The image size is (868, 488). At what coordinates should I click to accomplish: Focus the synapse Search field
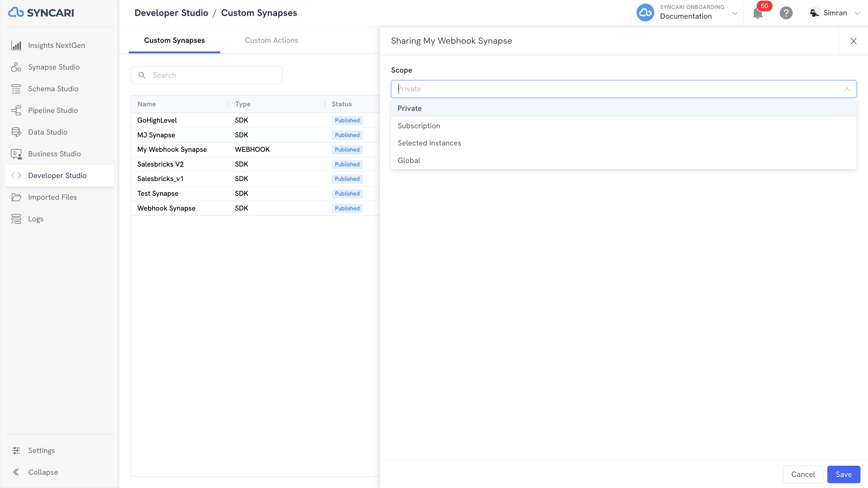pyautogui.click(x=206, y=75)
